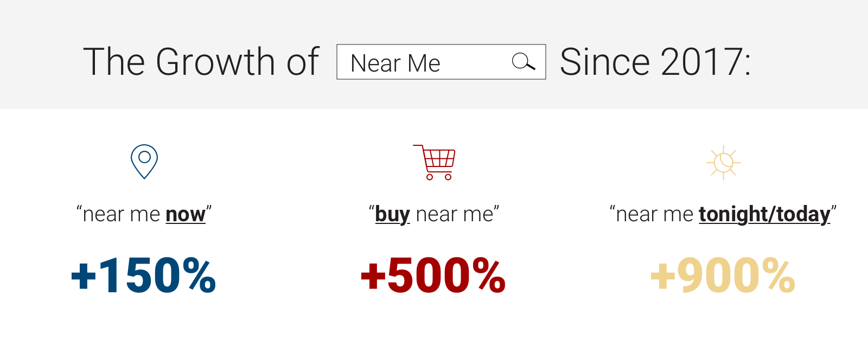
Task: Click the yellow sun and moon icon
Action: (723, 162)
